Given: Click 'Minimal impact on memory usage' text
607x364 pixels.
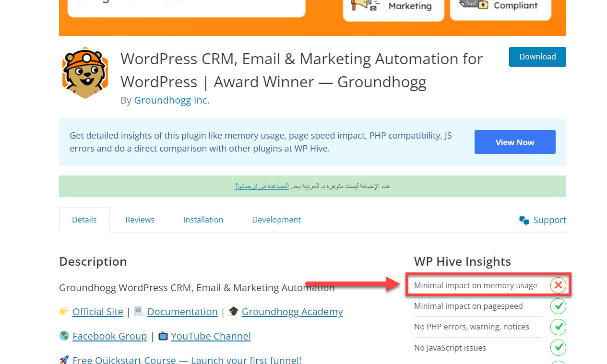Looking at the screenshot, I should [x=476, y=285].
